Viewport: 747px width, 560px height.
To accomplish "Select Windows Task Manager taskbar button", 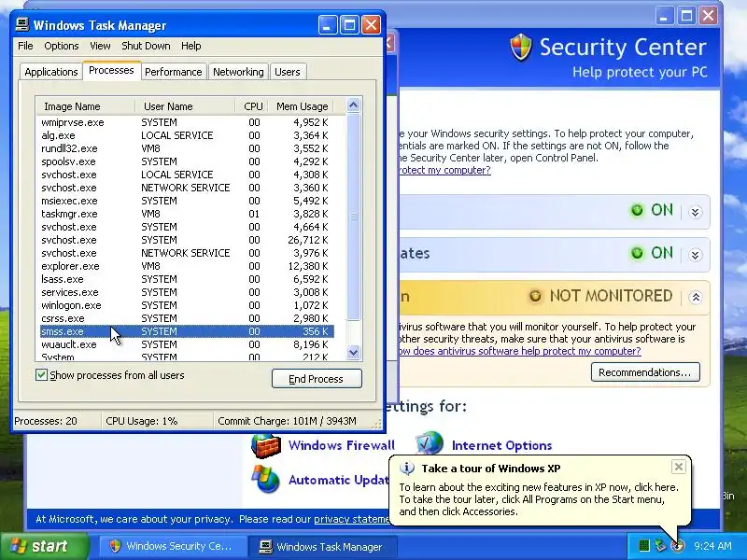I will click(324, 546).
